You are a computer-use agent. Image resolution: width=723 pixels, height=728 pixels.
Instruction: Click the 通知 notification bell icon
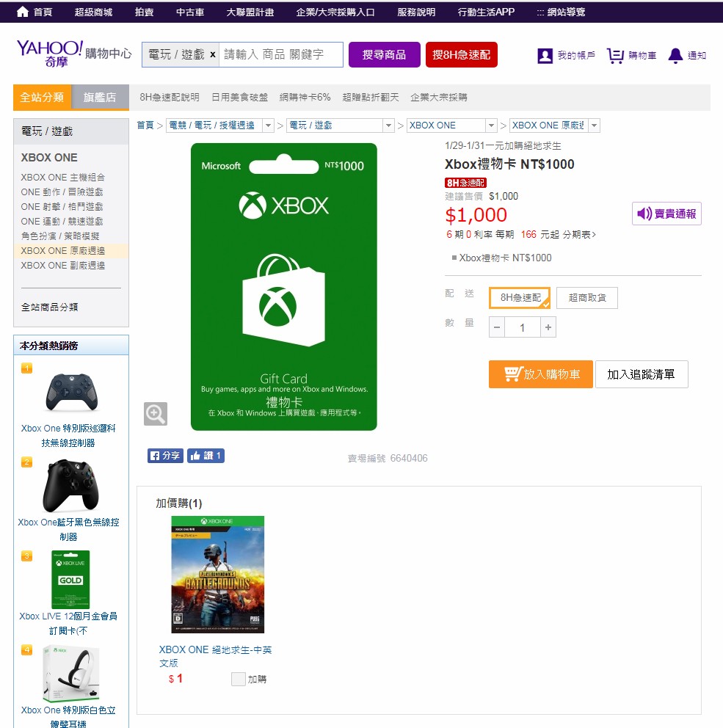(x=675, y=54)
